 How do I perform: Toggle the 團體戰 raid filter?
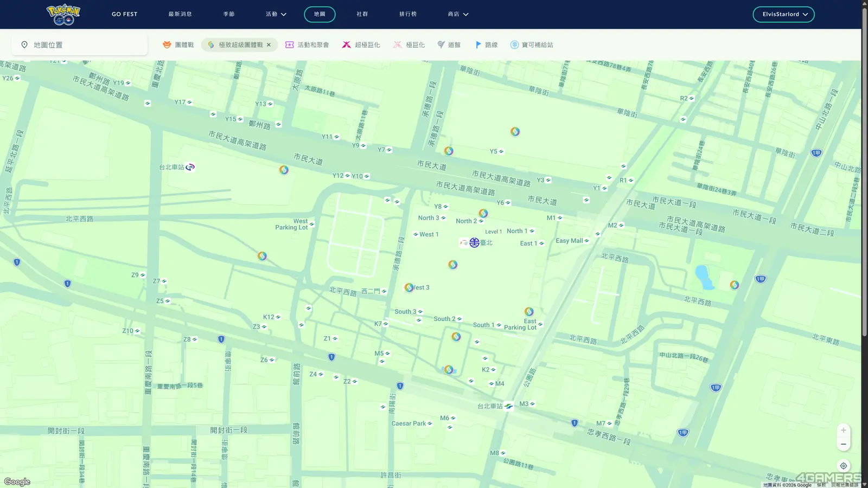[x=178, y=45]
